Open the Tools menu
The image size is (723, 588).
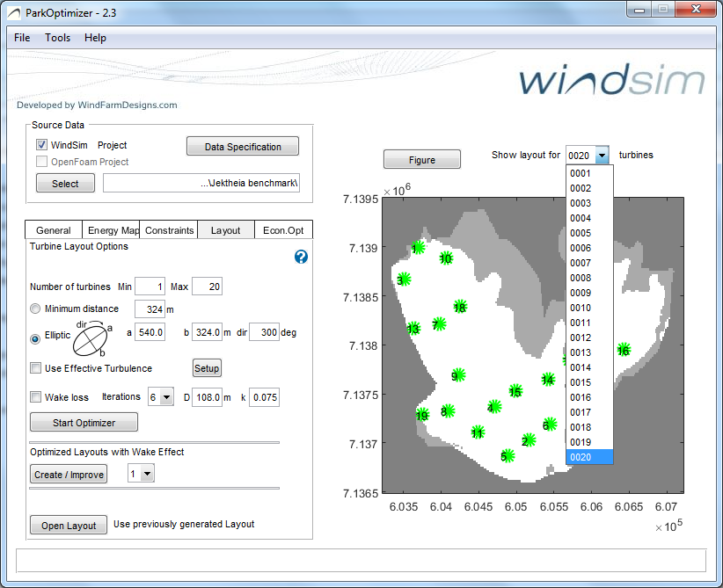coord(58,38)
